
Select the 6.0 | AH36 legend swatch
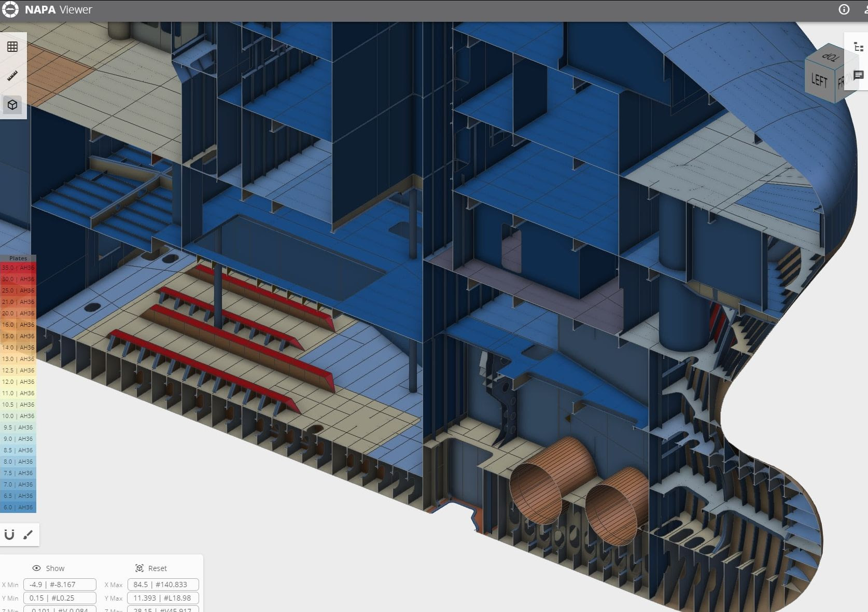point(18,507)
